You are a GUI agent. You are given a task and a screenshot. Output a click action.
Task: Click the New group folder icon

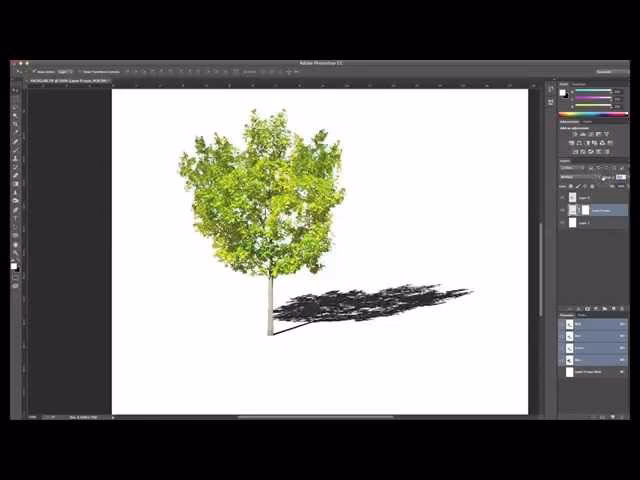[x=604, y=309]
